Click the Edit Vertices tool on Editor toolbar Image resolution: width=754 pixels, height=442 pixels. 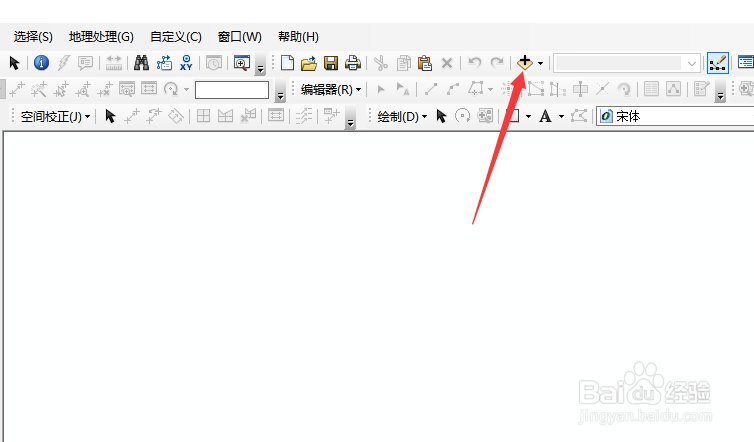coord(536,89)
